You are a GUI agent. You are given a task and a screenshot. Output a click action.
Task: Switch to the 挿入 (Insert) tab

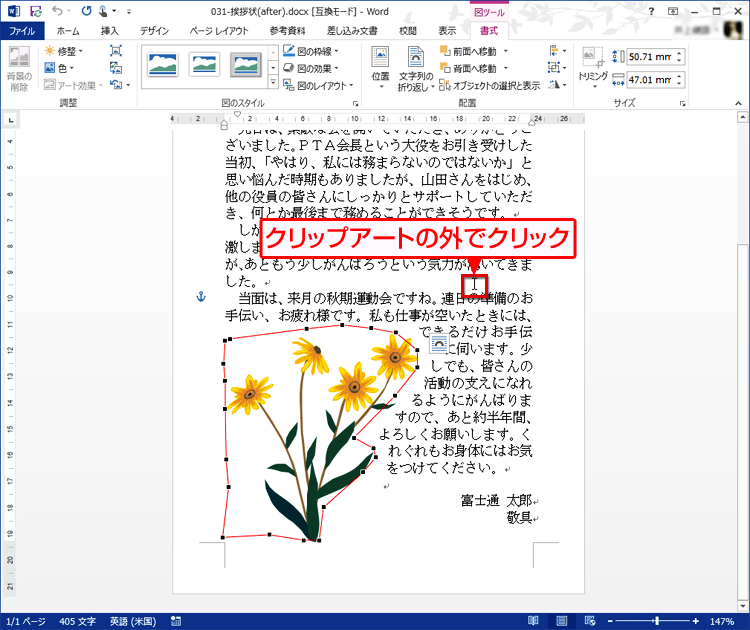point(110,31)
